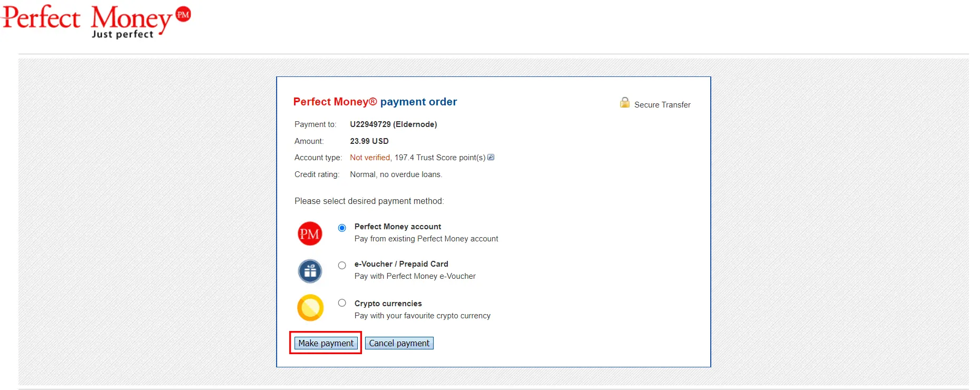Click '197.4 Trust Score point(s)' text

[x=440, y=158]
